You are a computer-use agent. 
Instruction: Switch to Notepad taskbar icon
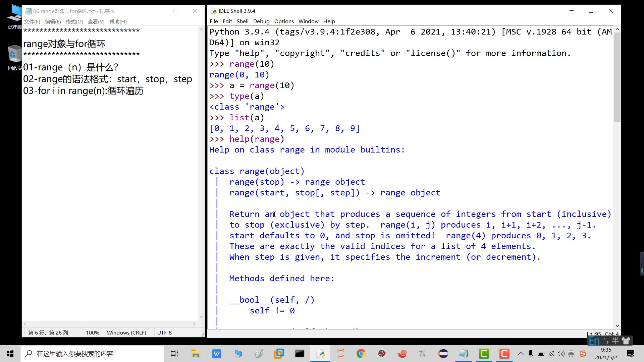pyautogui.click(x=464, y=354)
